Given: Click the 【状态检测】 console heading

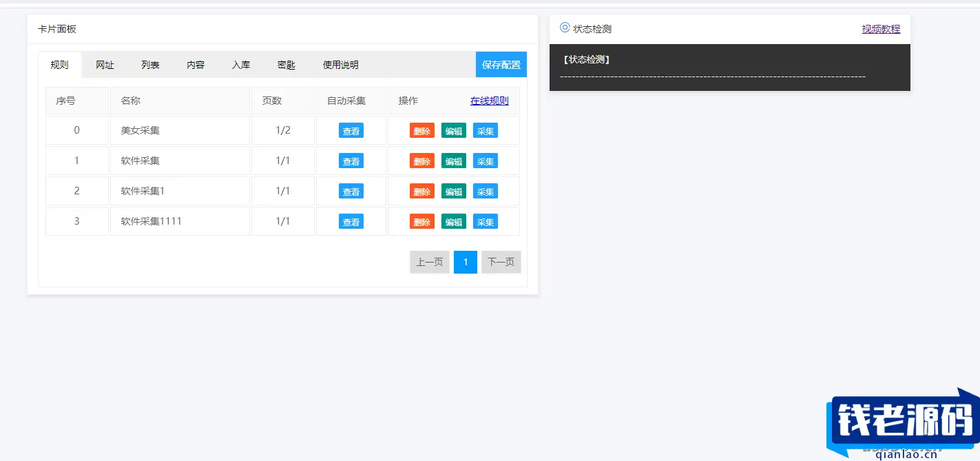Looking at the screenshot, I should 586,60.
